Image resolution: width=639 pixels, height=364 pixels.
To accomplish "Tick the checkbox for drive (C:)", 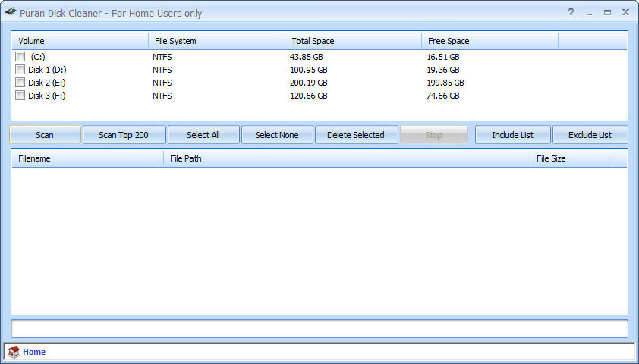I will 20,57.
